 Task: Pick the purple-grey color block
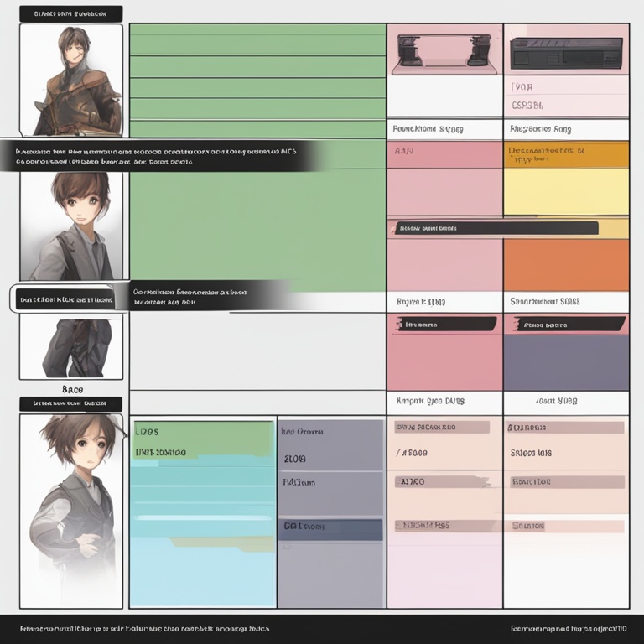click(x=566, y=362)
